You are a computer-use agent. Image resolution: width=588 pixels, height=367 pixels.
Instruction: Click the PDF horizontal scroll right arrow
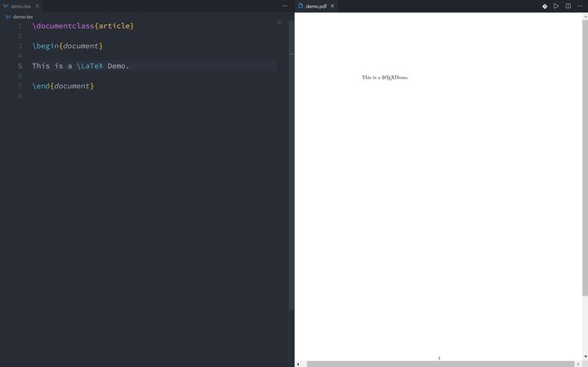click(578, 364)
